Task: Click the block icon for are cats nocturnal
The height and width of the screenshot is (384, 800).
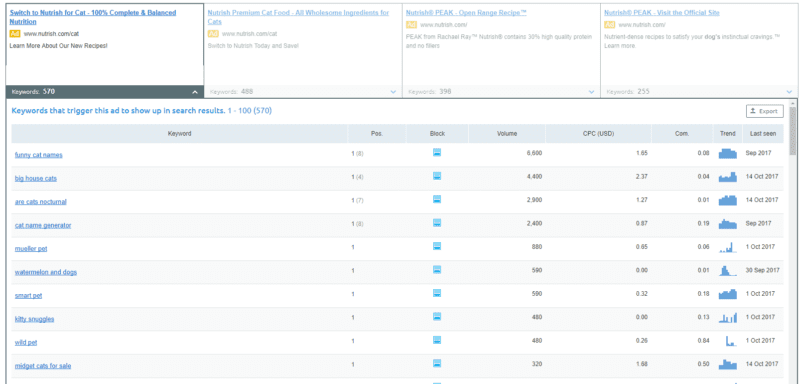Action: tap(437, 199)
